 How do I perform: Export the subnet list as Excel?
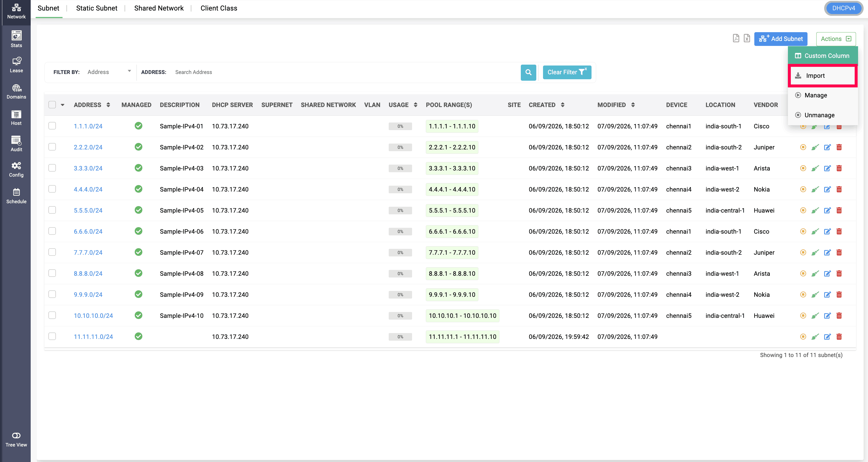click(x=747, y=38)
